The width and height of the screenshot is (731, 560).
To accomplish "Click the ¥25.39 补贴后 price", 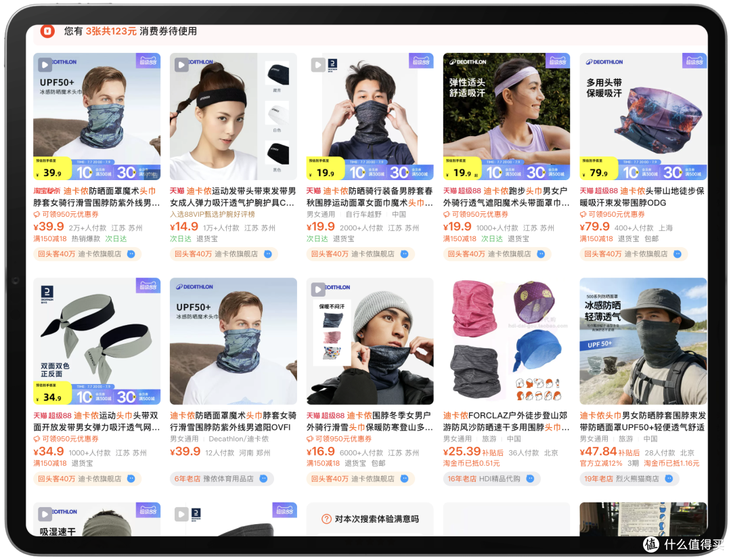I will [473, 452].
